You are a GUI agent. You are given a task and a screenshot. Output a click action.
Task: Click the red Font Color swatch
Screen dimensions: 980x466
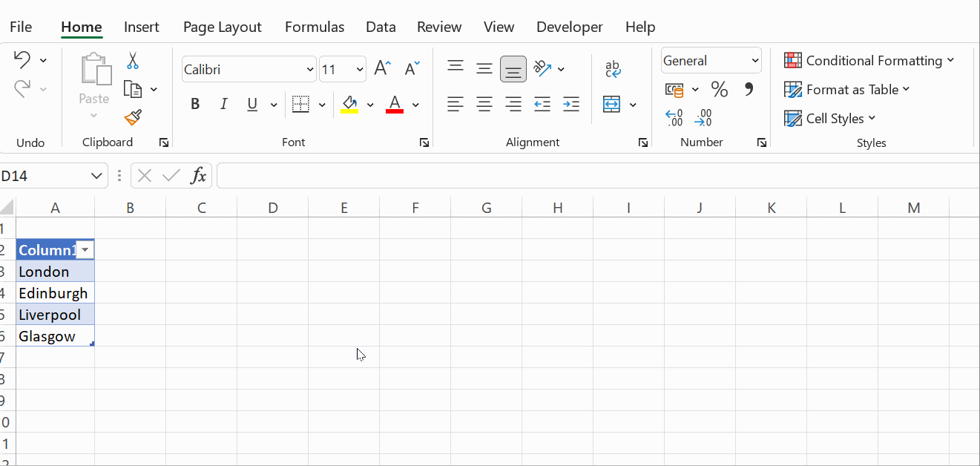pyautogui.click(x=395, y=104)
